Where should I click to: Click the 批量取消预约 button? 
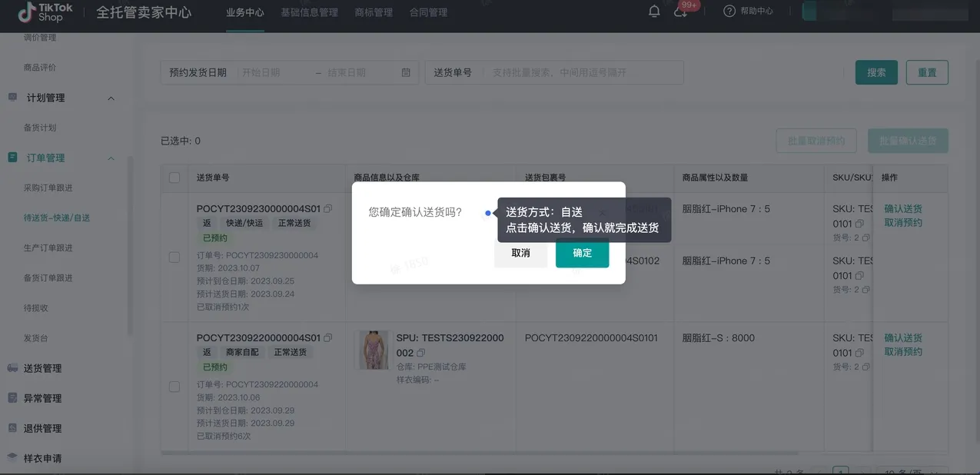(x=816, y=141)
